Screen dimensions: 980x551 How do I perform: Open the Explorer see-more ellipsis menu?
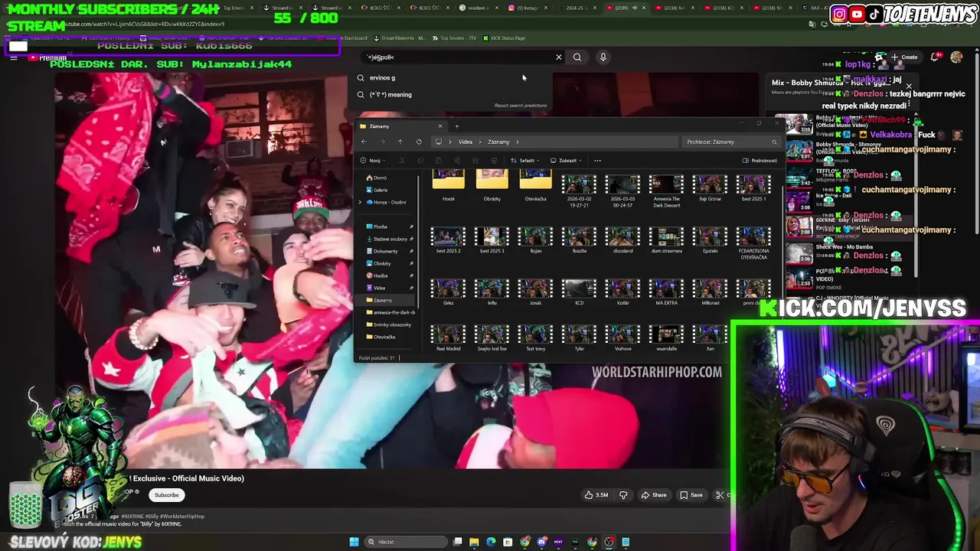coord(597,161)
